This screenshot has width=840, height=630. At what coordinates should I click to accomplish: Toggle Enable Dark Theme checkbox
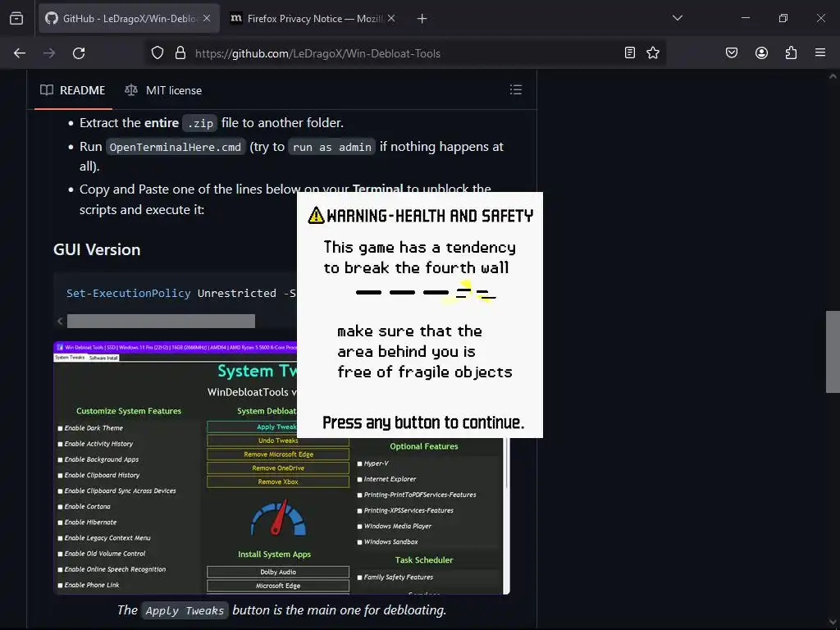pos(60,428)
